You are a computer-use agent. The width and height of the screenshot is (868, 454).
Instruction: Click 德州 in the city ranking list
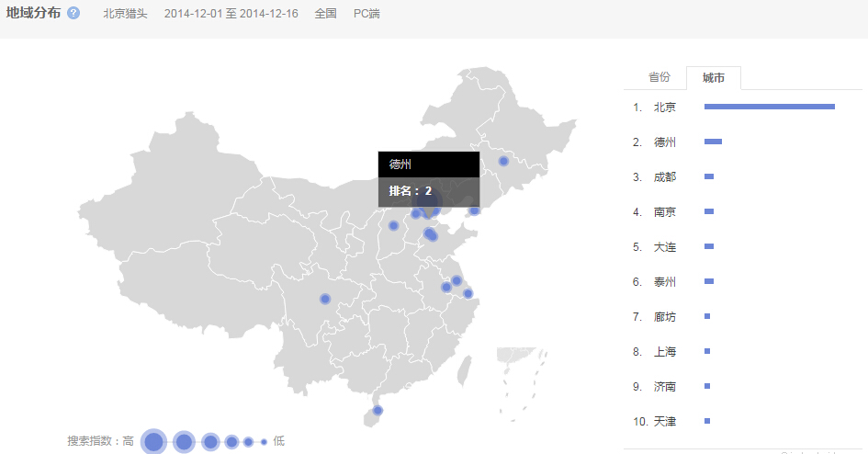664,142
